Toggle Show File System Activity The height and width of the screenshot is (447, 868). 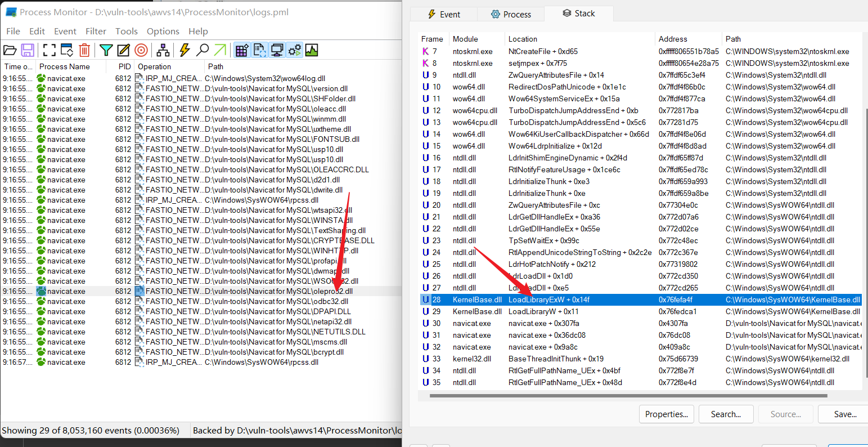(x=259, y=50)
